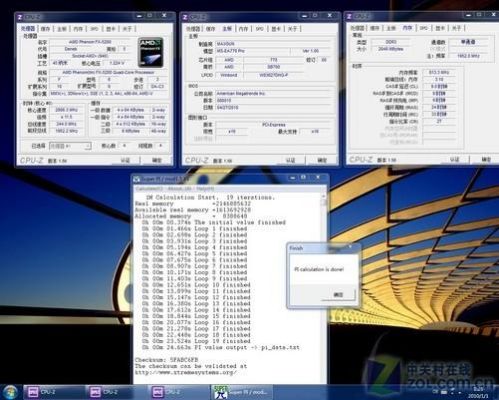Viewport: 499px width, 400px height.
Task: Activate the Super PI taskbar button
Action: point(242,392)
